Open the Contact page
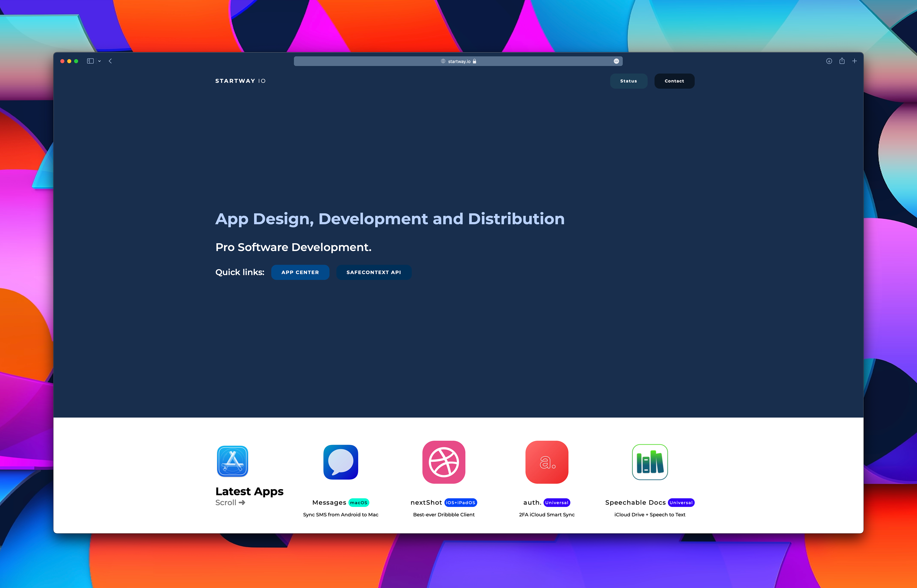 [x=674, y=81]
